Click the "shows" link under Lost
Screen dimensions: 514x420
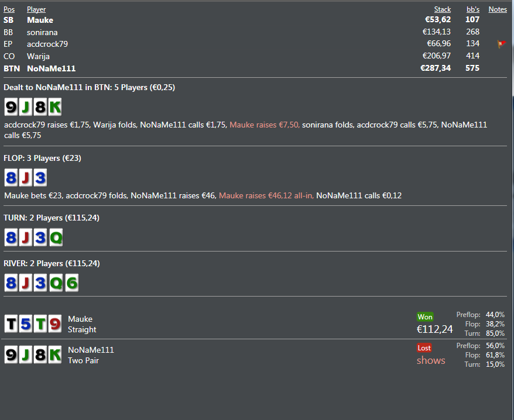(x=431, y=360)
